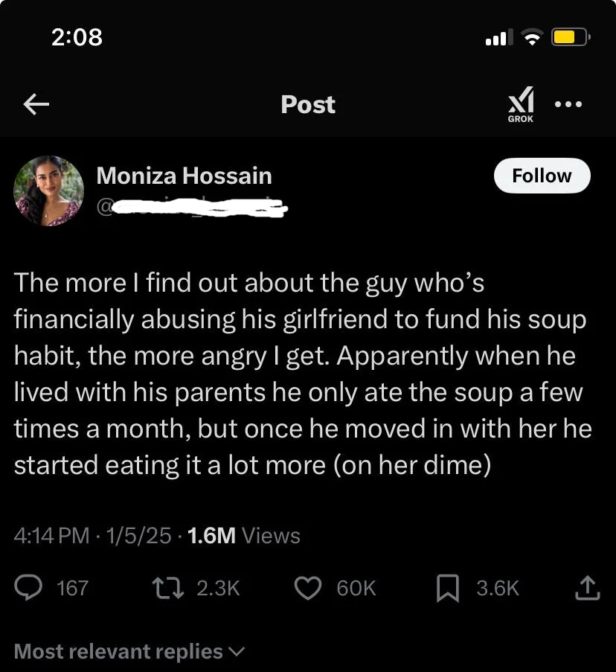Viewport: 616px width, 672px height.
Task: View the 1.6M Views count
Action: 244,535
